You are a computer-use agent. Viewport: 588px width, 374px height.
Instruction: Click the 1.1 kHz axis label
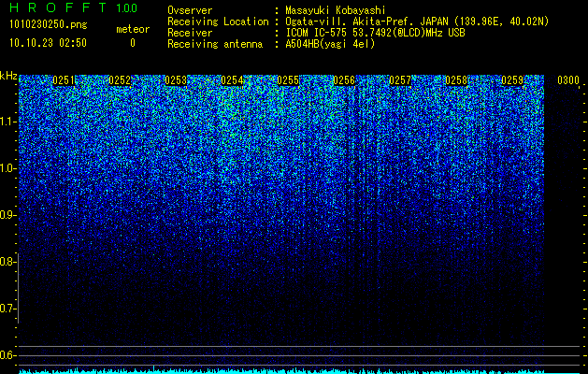[x=7, y=122]
